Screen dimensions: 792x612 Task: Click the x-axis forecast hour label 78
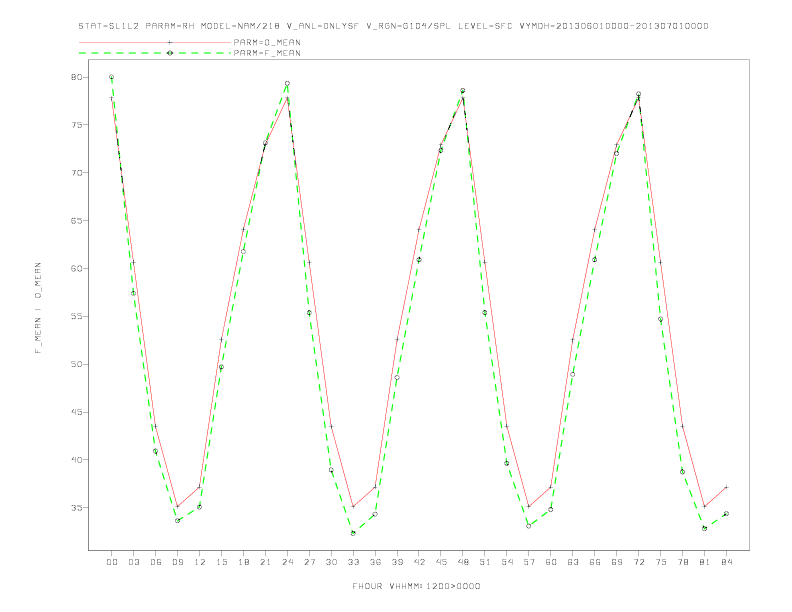(x=682, y=562)
